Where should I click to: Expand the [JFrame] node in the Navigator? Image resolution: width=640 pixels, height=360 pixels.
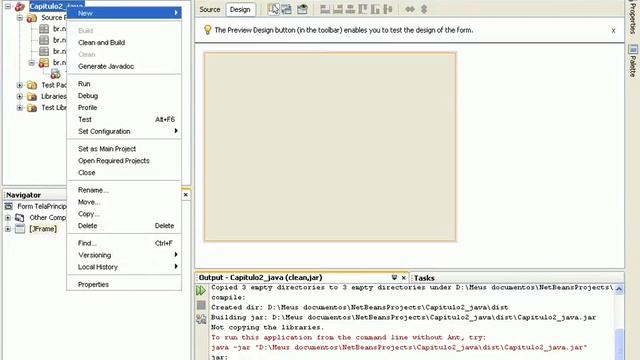coord(8,229)
